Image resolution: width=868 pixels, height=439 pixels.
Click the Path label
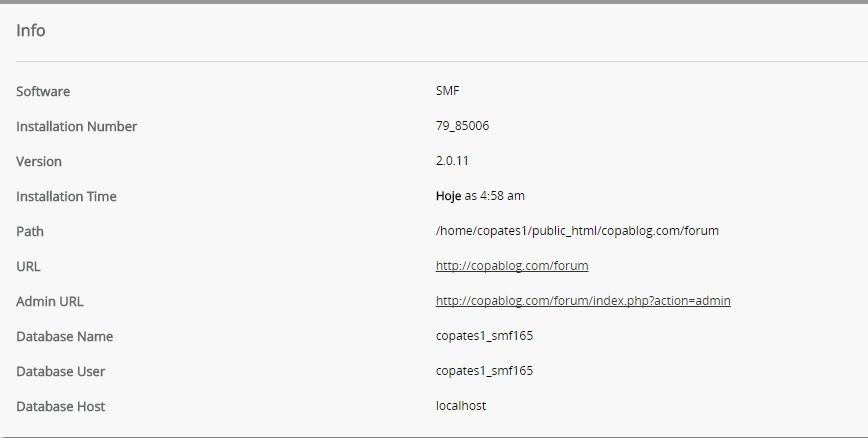pyautogui.click(x=30, y=231)
